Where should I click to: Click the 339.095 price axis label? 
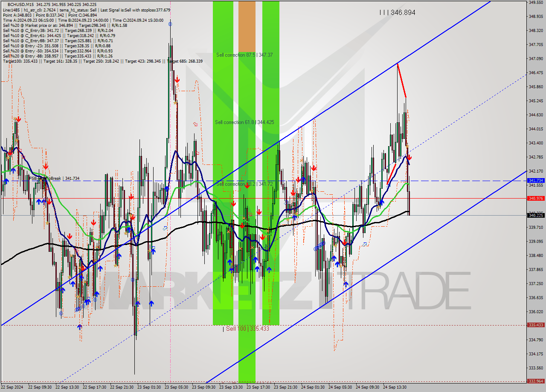(x=536, y=241)
